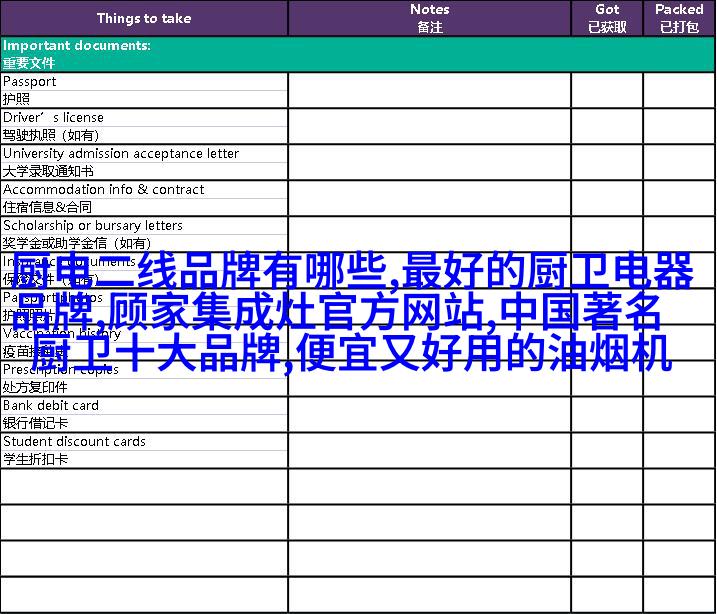Select the Got cell for Passport

click(607, 91)
